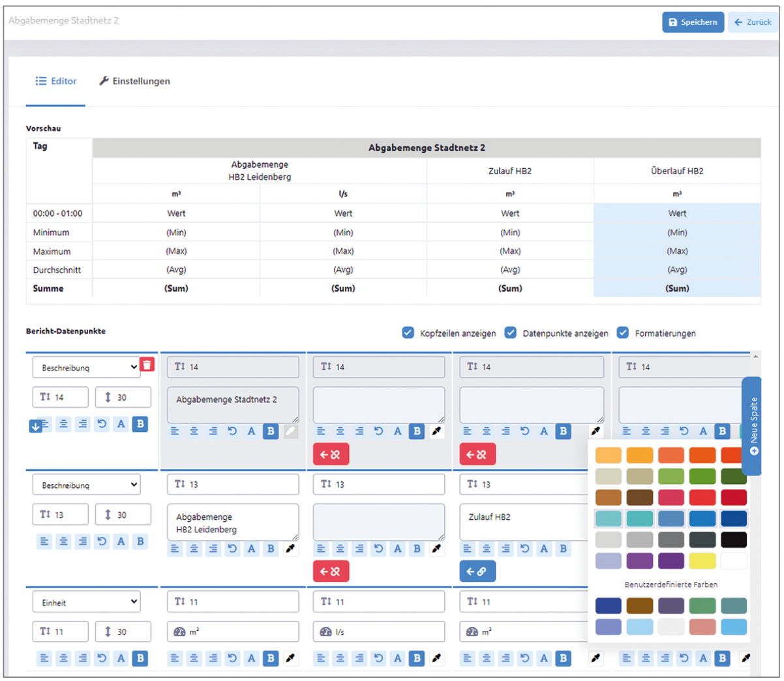Center-align text in the Abgabemenge Stadtnetz 2 cell

coord(194,431)
